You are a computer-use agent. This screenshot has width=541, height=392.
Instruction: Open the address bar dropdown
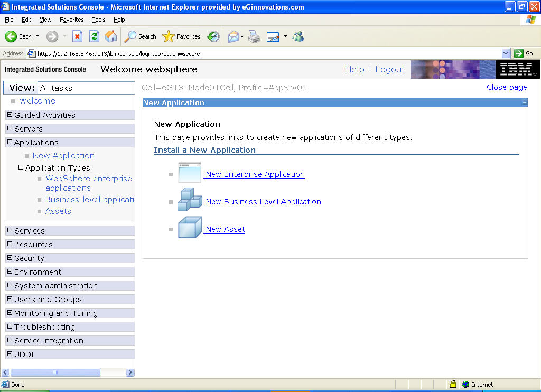tap(506, 53)
